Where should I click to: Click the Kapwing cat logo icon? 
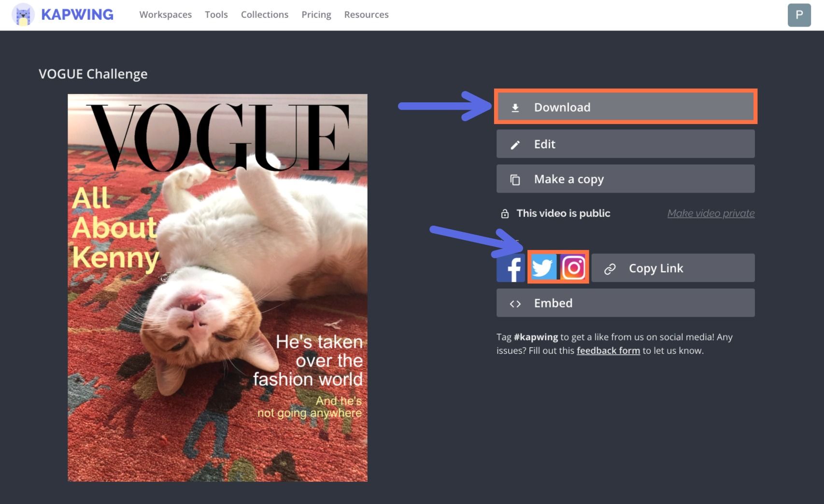(x=23, y=15)
